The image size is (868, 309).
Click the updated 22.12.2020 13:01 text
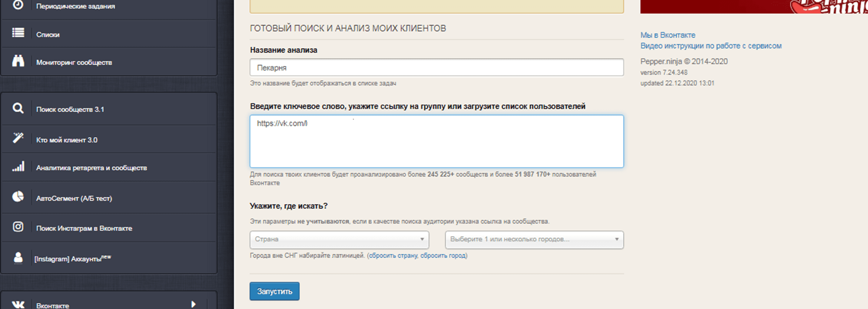(677, 83)
